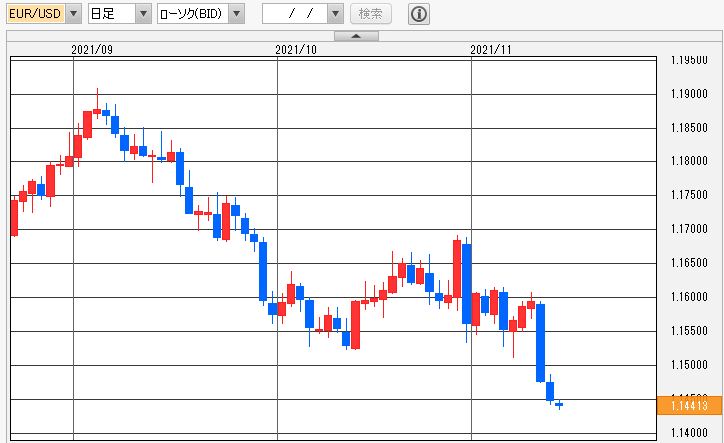Click the 2021/09 date axis label

point(92,50)
